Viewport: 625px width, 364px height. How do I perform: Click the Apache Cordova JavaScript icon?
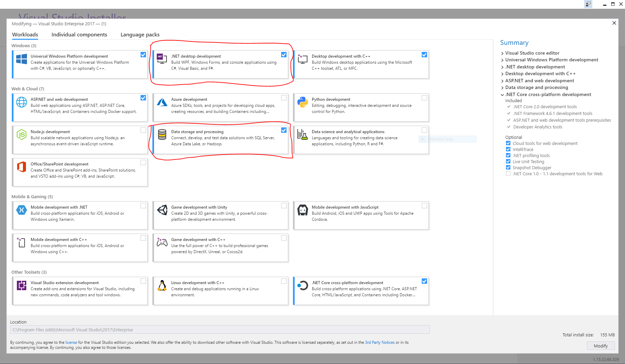pos(302,210)
